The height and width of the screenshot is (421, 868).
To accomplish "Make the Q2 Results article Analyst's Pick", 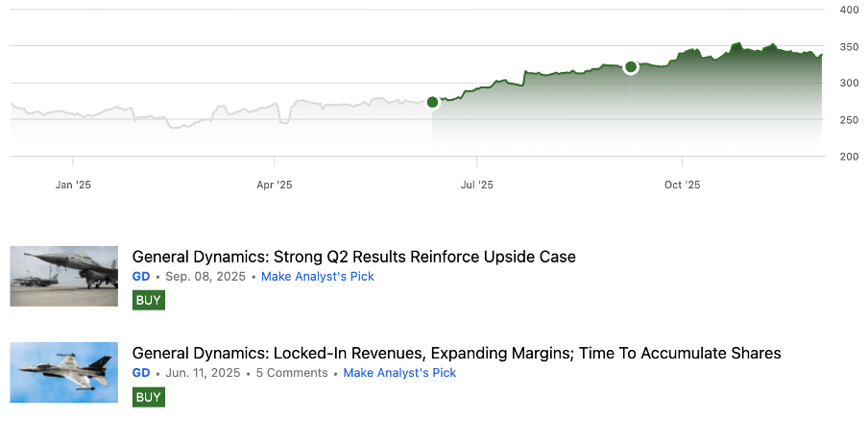I will click(318, 277).
